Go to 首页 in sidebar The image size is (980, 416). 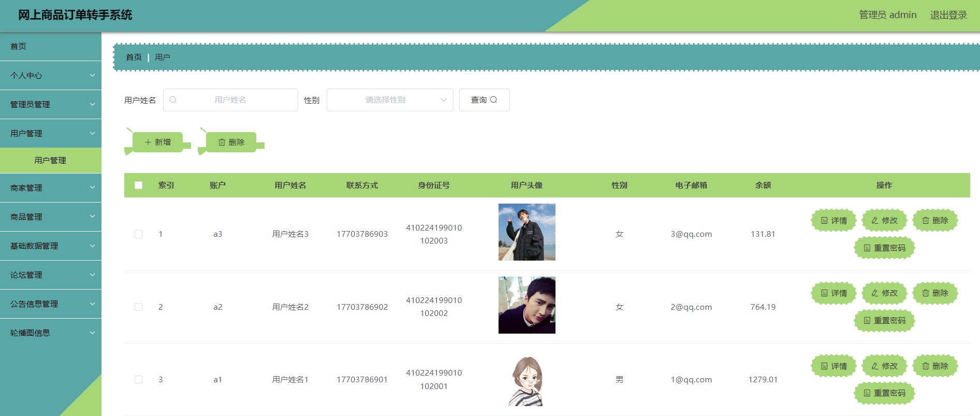pyautogui.click(x=51, y=47)
